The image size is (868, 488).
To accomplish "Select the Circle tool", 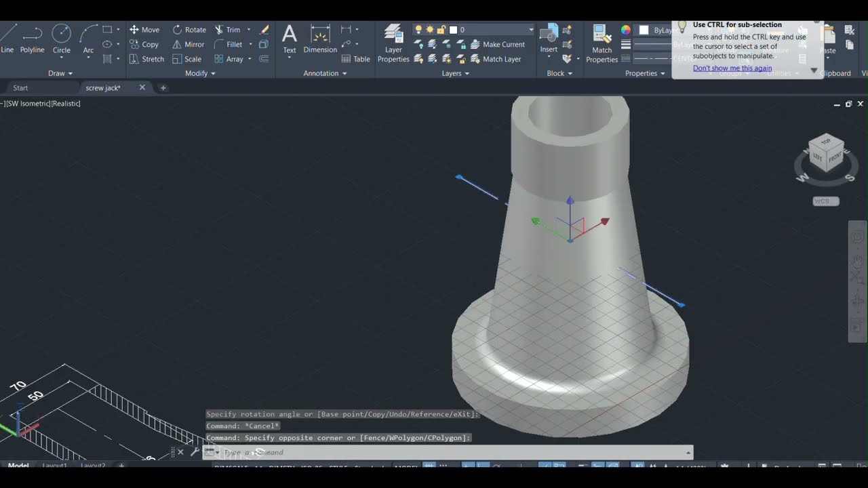I will (62, 39).
